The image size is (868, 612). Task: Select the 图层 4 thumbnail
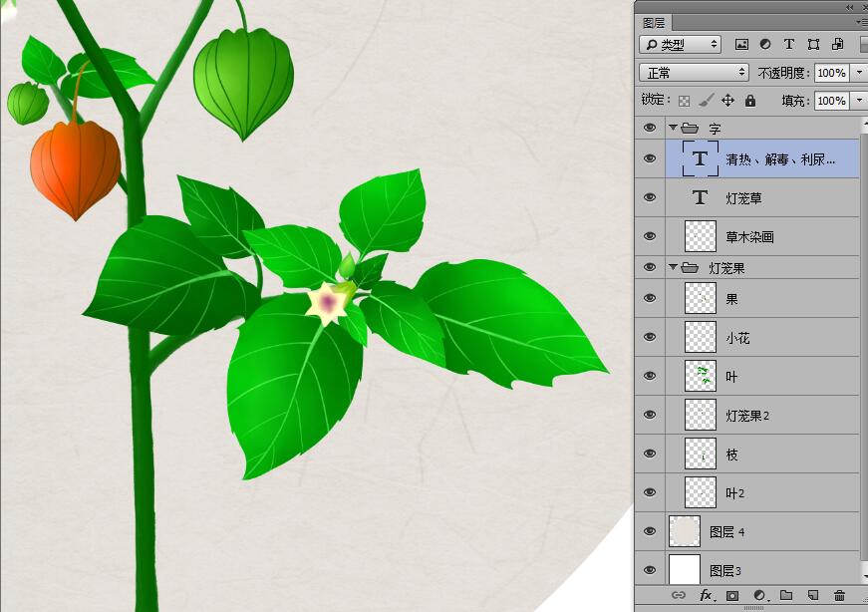(x=685, y=531)
